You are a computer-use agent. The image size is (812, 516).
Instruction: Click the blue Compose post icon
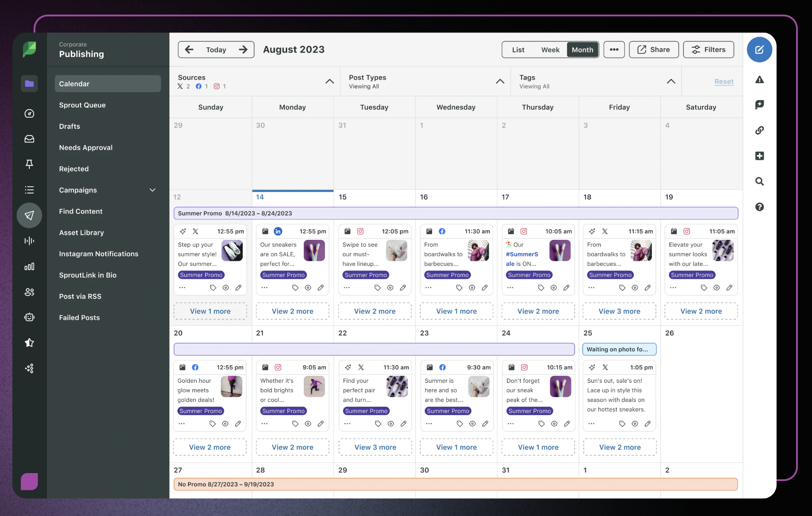(x=759, y=50)
